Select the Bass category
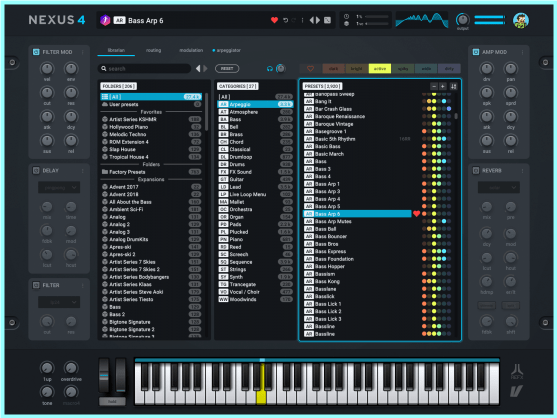 pyautogui.click(x=255, y=119)
